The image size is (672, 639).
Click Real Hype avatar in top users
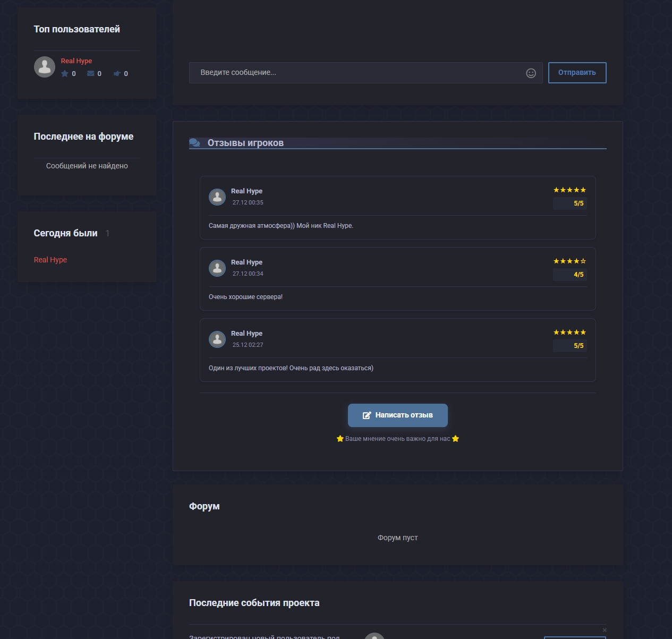[x=45, y=67]
